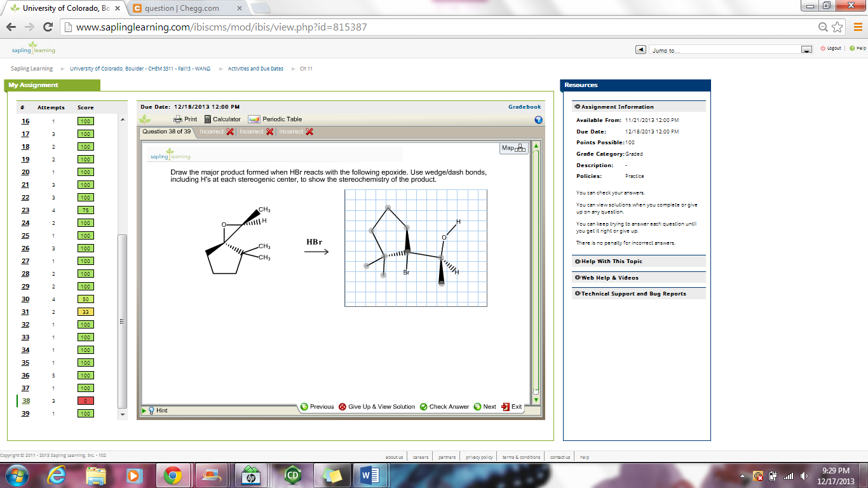Click the down arrow of the question list scrollbar
The image size is (868, 488).
click(x=123, y=414)
